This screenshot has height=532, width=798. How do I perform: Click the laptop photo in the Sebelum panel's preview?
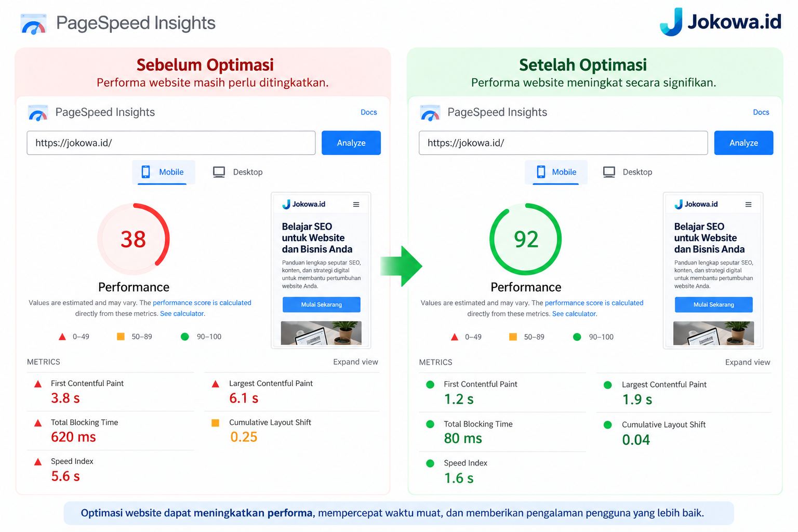pyautogui.click(x=321, y=333)
